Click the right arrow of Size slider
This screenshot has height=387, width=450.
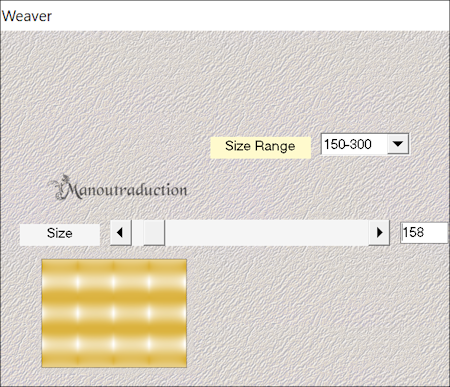(379, 233)
